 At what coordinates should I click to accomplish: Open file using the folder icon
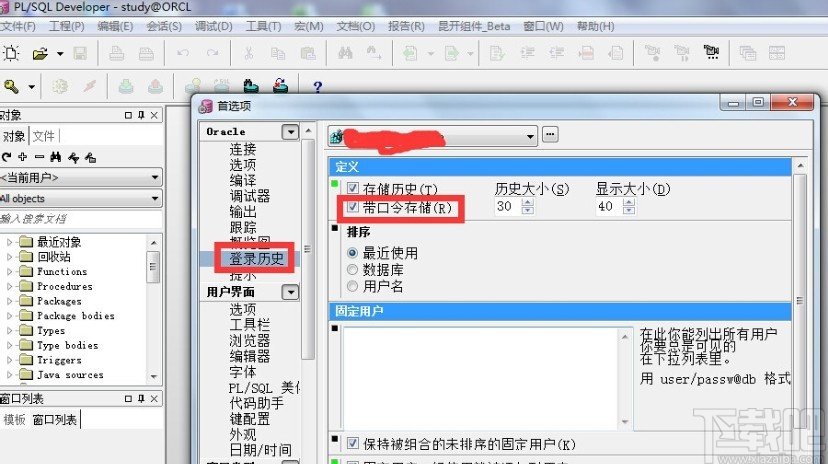pyautogui.click(x=40, y=53)
